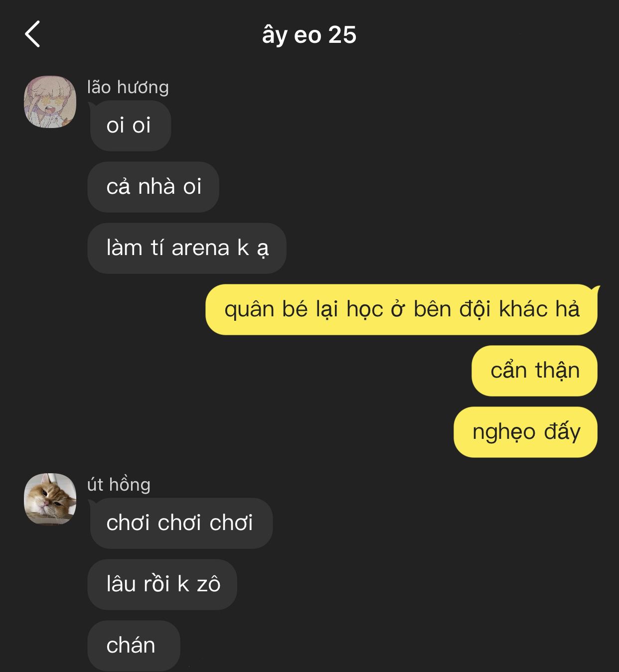Tap the 'cả nhà oi' message
Viewport: 619px width, 672px height.
154,187
